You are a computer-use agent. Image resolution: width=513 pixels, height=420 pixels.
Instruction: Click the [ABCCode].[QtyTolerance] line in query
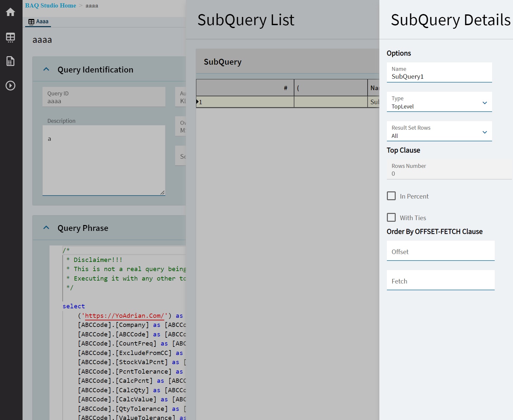click(132, 409)
